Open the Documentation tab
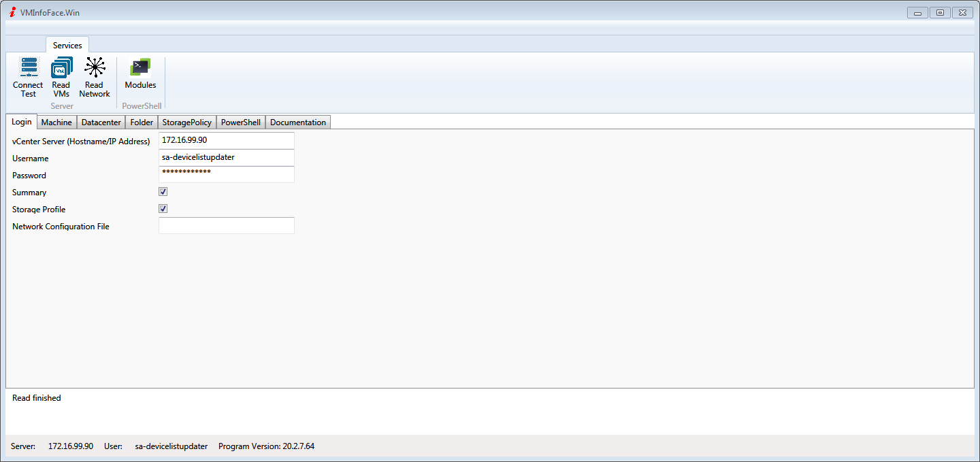 pyautogui.click(x=298, y=122)
